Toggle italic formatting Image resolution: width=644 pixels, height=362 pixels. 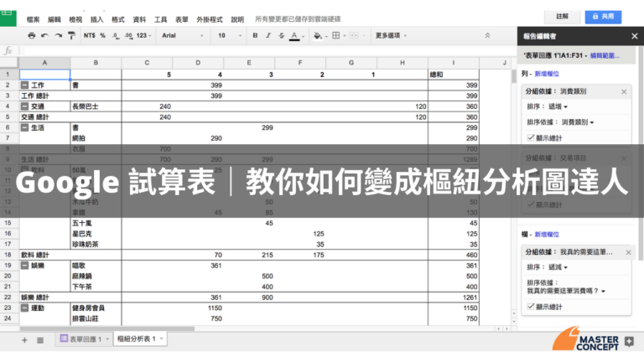268,36
